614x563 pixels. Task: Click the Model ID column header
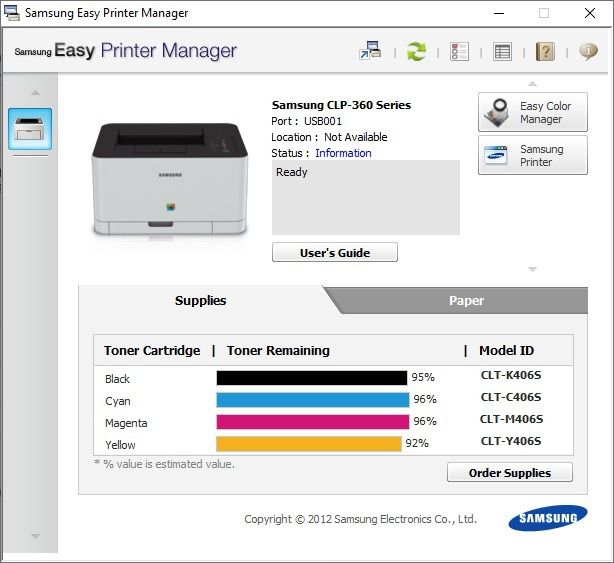(506, 350)
